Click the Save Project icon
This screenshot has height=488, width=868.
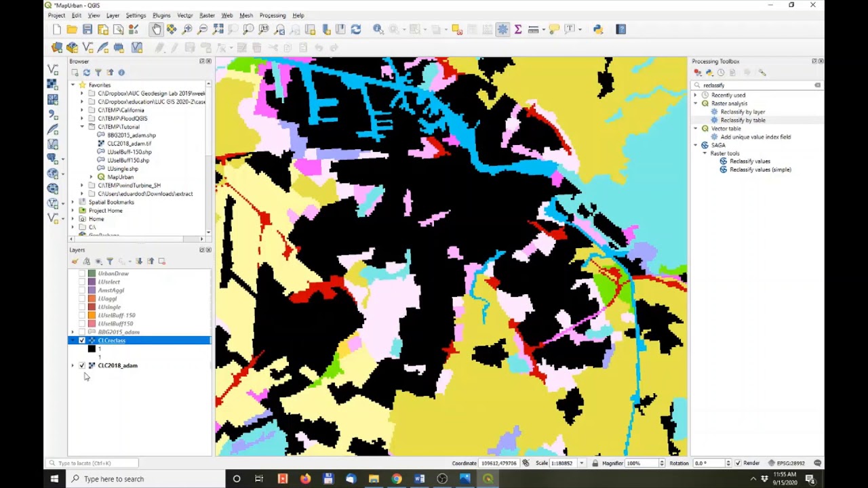click(x=87, y=29)
